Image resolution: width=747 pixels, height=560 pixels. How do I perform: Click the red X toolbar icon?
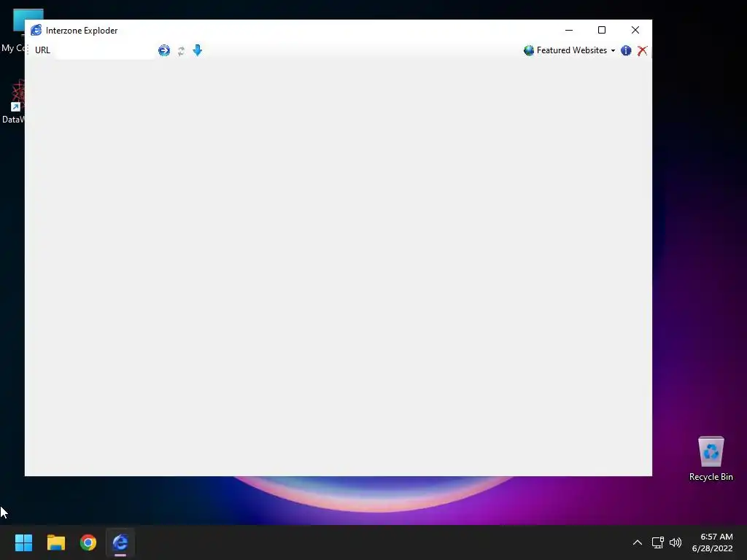click(x=642, y=50)
